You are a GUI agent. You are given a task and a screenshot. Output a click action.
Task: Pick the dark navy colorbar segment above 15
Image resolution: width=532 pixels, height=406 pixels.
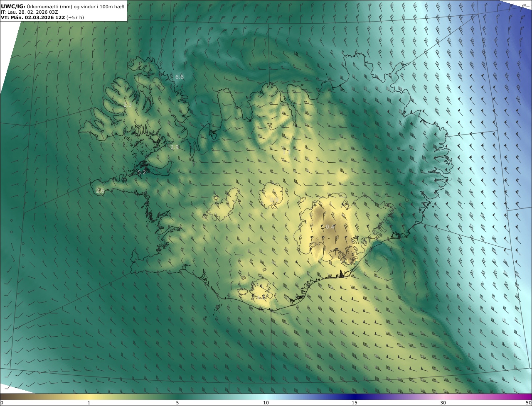(355, 396)
